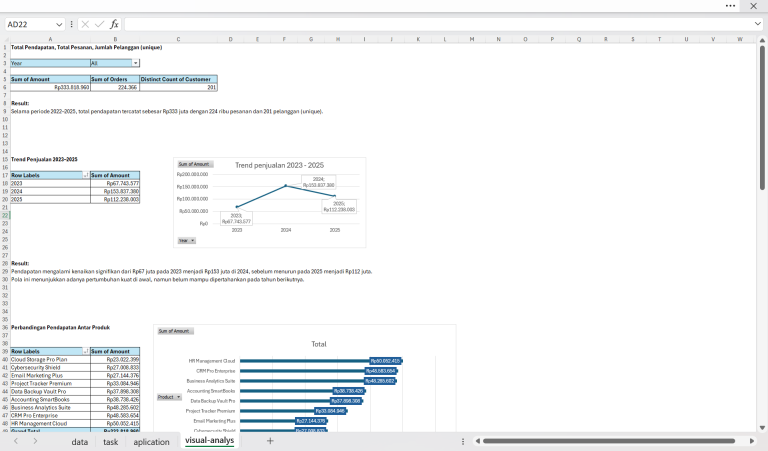Select the 'Distinct Count of Customer' header cell
The image size is (768, 451).
(x=178, y=79)
